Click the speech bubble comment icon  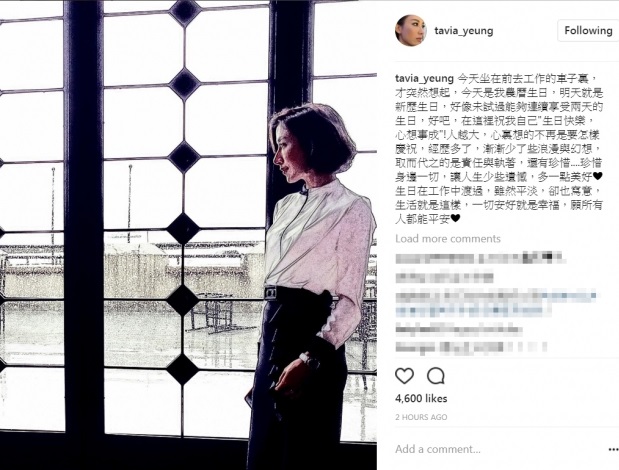tap(436, 376)
